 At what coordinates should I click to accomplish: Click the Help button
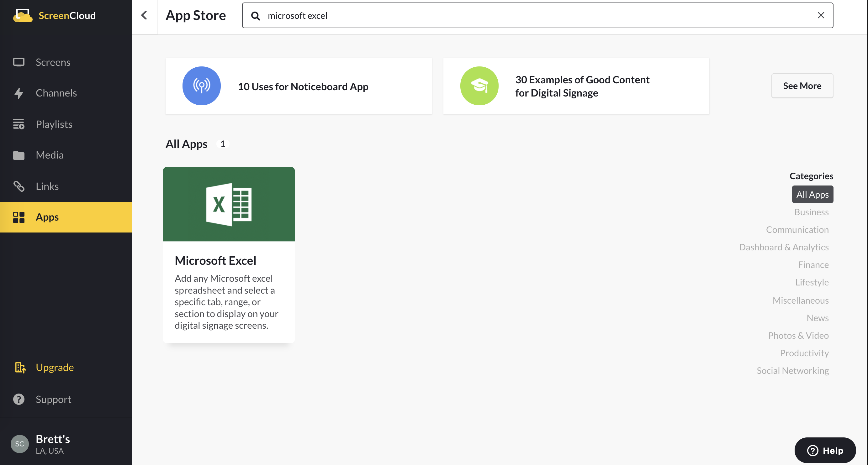(x=825, y=450)
